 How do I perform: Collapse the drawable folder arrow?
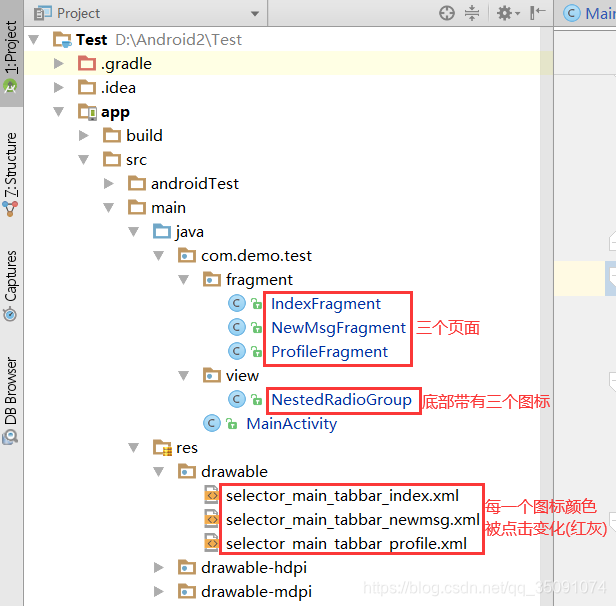(158, 472)
